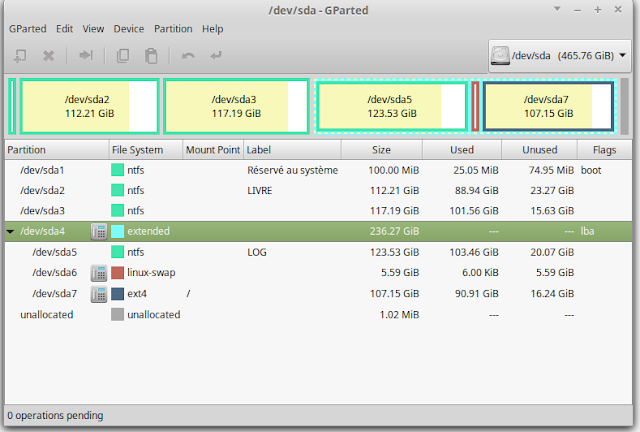This screenshot has height=432, width=640.
Task: Click the ext4 blue color square
Action: pyautogui.click(x=118, y=294)
